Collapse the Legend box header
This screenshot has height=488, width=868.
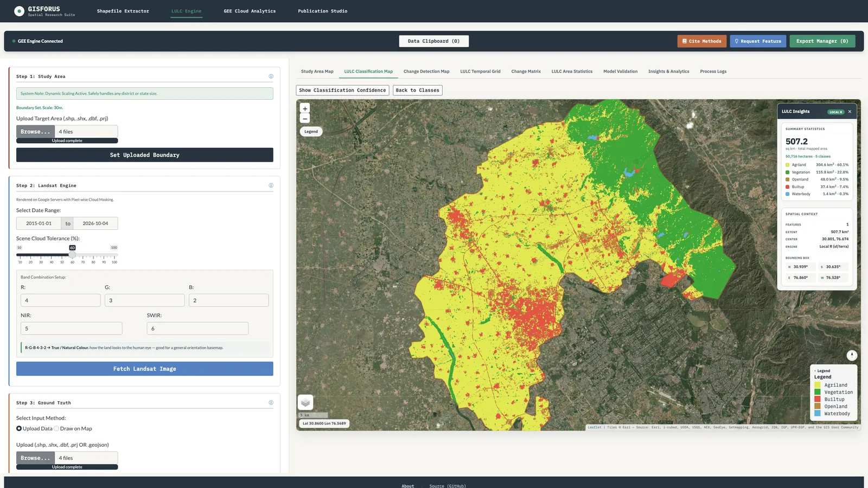[x=823, y=371]
